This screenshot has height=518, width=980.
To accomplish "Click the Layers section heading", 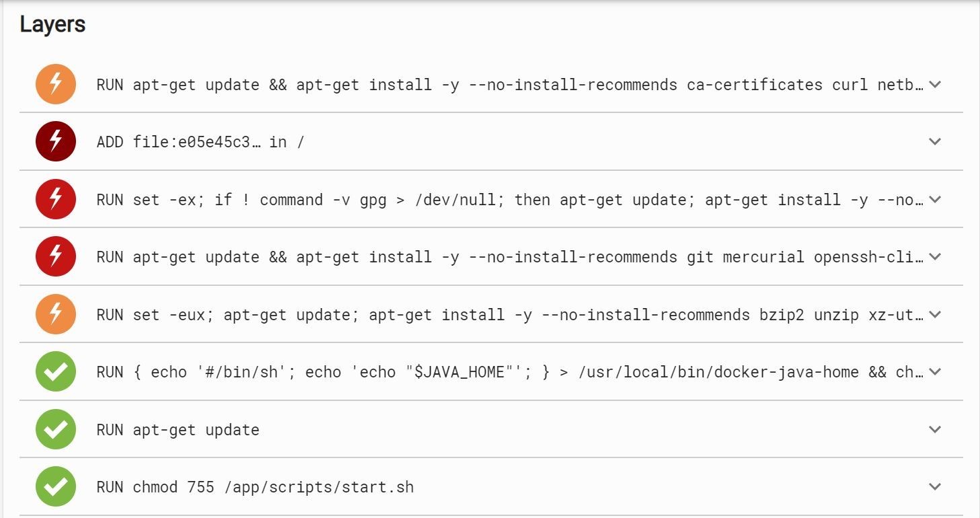I will [52, 25].
